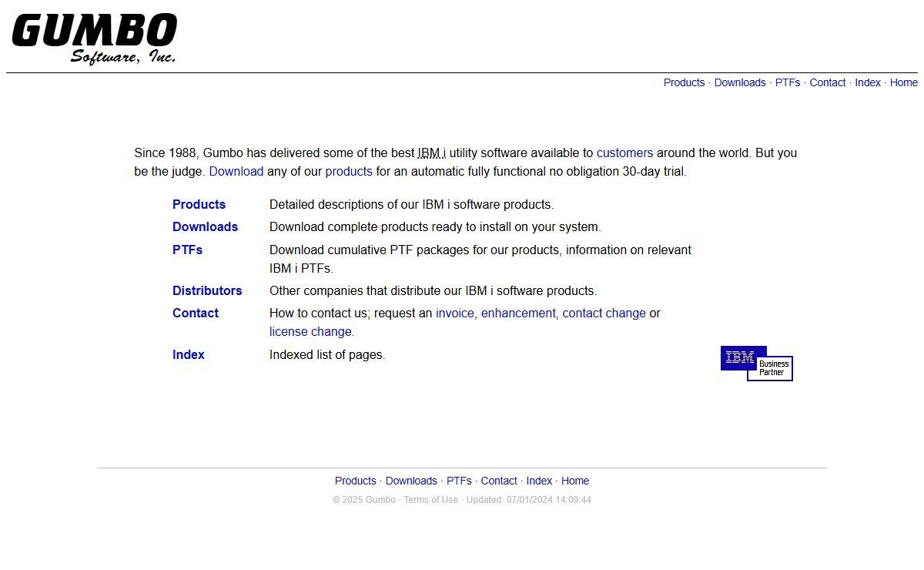Click 'Detailed descriptions of our IBM i software products.'
Screen dimensions: 924x570
coord(412,204)
